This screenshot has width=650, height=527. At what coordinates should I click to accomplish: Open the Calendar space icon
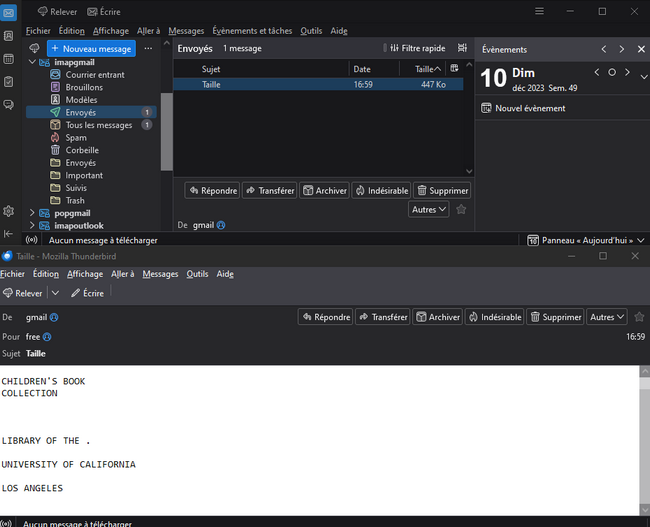[8, 59]
